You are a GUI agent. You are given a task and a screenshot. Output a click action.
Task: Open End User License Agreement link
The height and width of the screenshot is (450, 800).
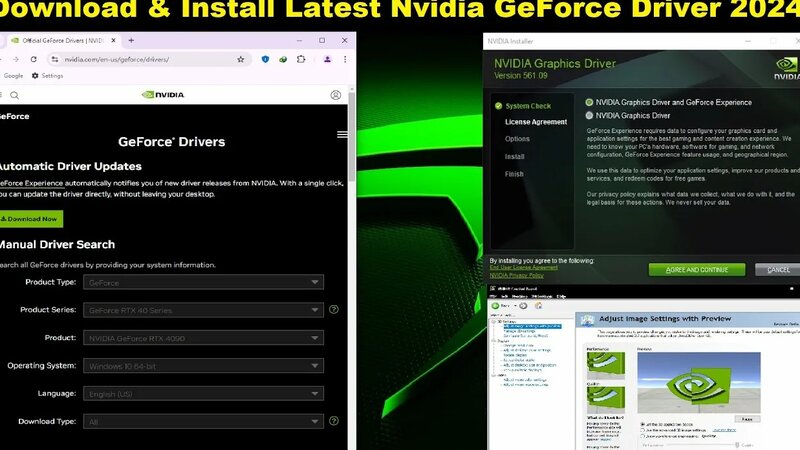tap(523, 267)
